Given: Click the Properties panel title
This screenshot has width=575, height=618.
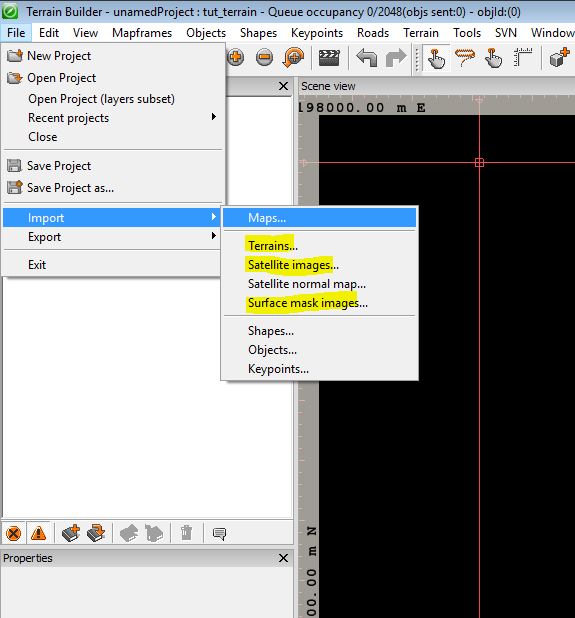Looking at the screenshot, I should tap(28, 558).
